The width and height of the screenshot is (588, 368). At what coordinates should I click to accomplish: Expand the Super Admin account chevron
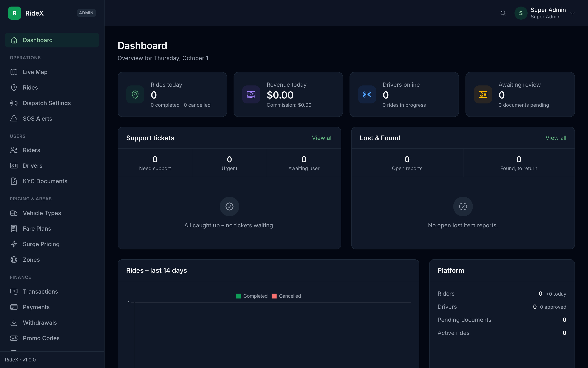572,13
